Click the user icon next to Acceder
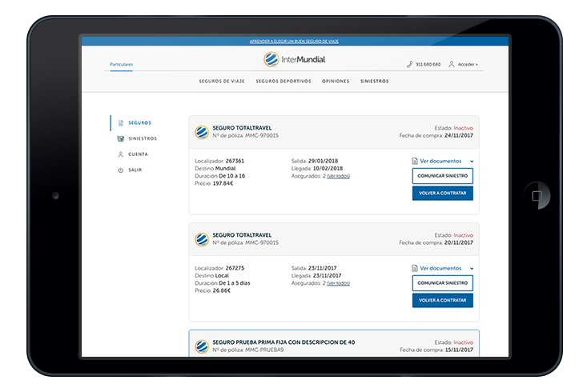 click(451, 64)
